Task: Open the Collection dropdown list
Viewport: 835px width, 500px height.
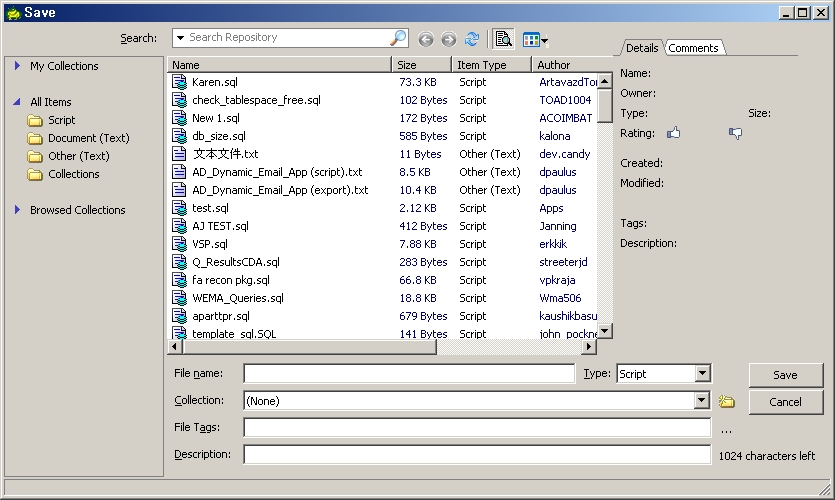Action: click(702, 401)
